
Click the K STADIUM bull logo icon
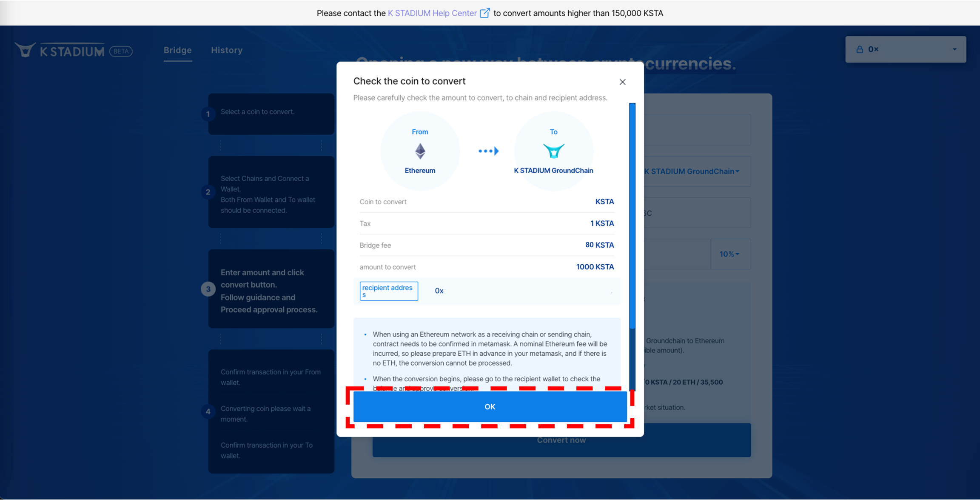[x=25, y=50]
